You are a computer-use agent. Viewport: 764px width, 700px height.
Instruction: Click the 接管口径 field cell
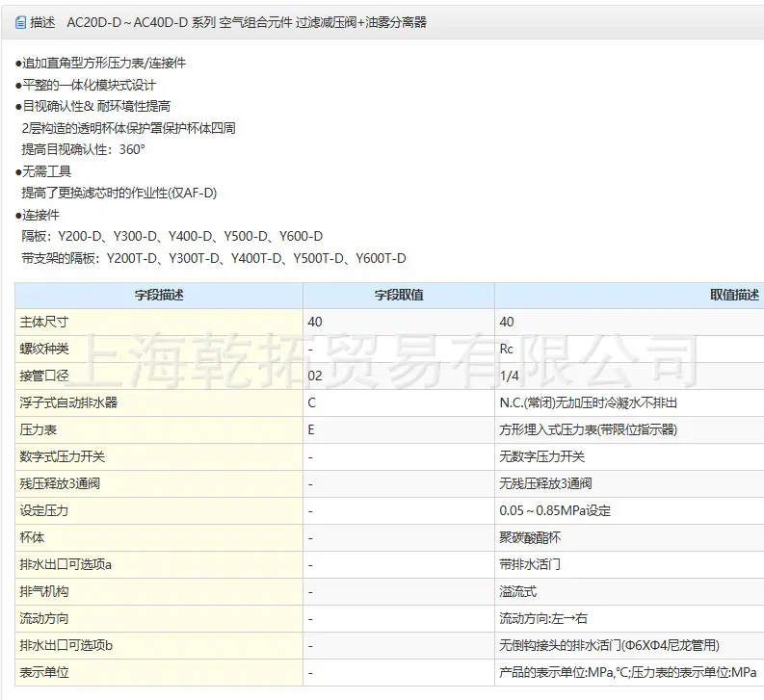(x=159, y=376)
